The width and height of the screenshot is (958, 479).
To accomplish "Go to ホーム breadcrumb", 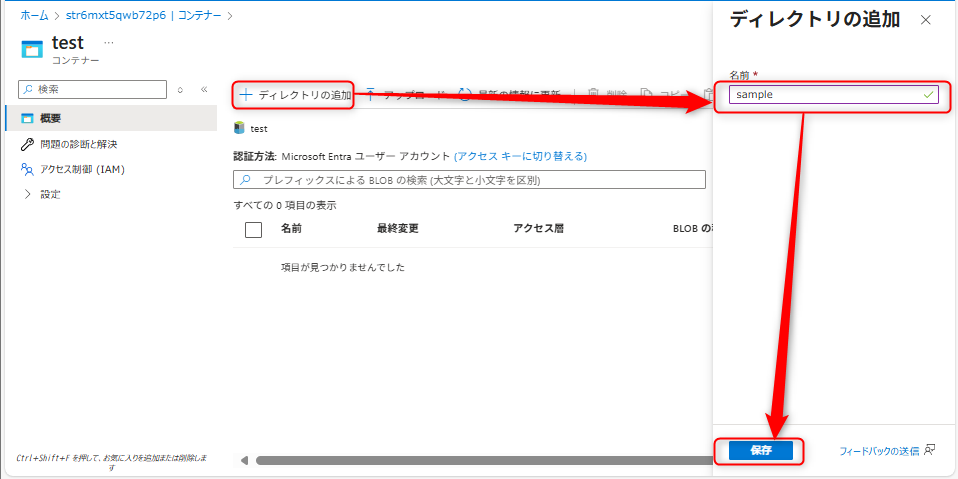I will pos(34,16).
